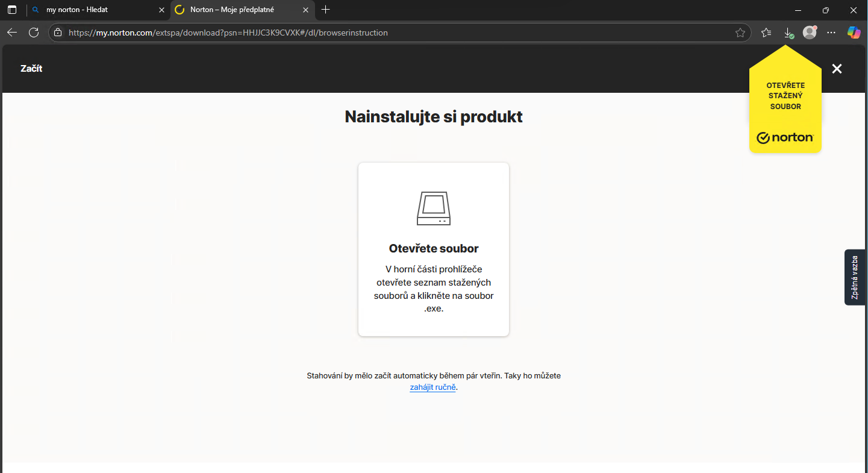Select the "Norton – Moje předplatné" tab
The image size is (868, 473).
point(243,10)
